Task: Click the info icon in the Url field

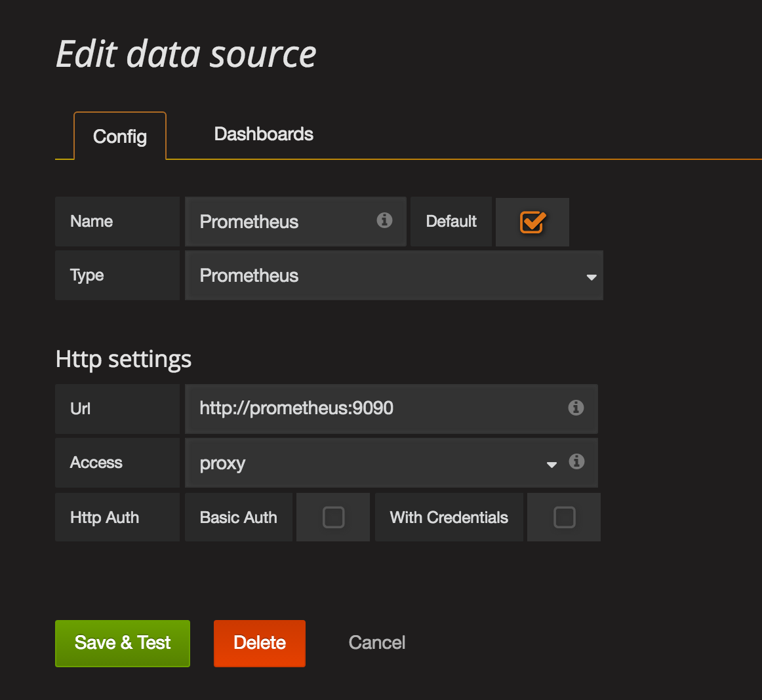Action: [576, 408]
